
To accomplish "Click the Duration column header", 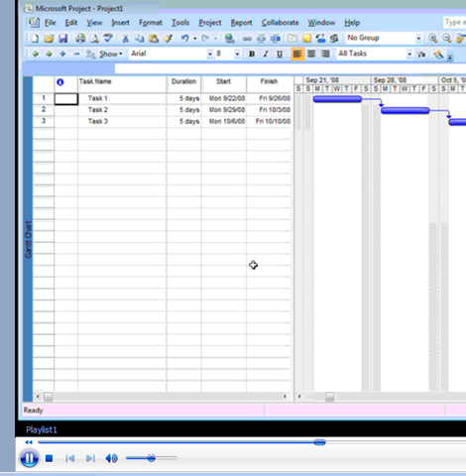I will pos(183,84).
